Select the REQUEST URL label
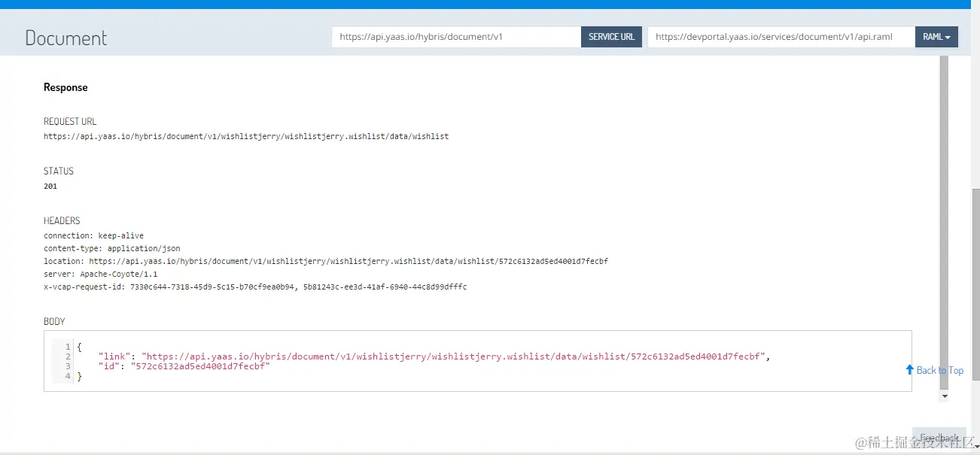Screen dimensions: 980x455 (70, 121)
